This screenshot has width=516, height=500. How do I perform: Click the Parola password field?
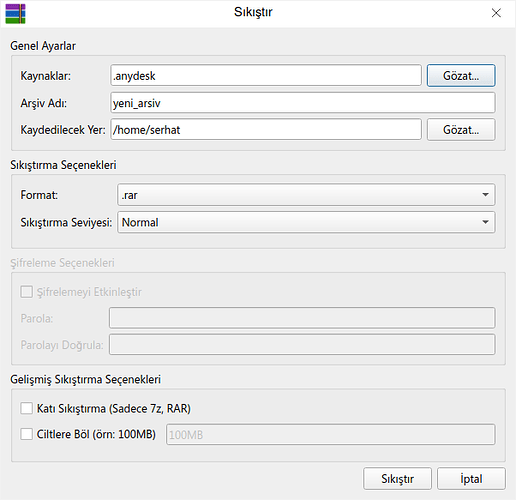302,318
